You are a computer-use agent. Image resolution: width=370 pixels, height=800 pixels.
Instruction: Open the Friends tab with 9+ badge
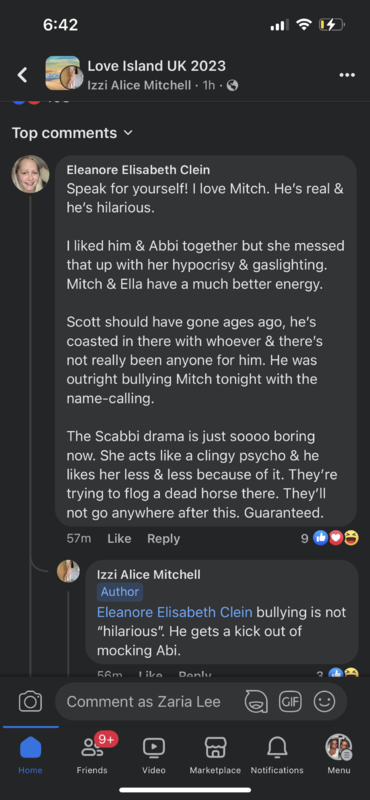pyautogui.click(x=92, y=755)
